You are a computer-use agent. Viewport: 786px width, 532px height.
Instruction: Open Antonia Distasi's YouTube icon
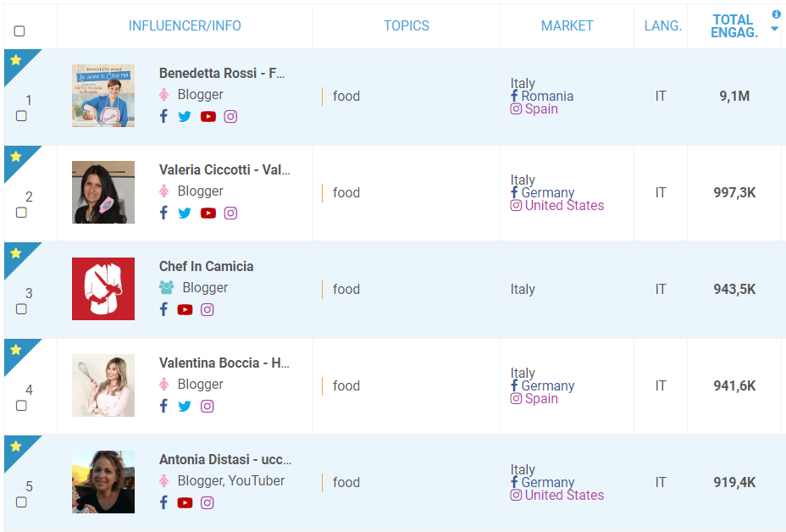coord(185,502)
